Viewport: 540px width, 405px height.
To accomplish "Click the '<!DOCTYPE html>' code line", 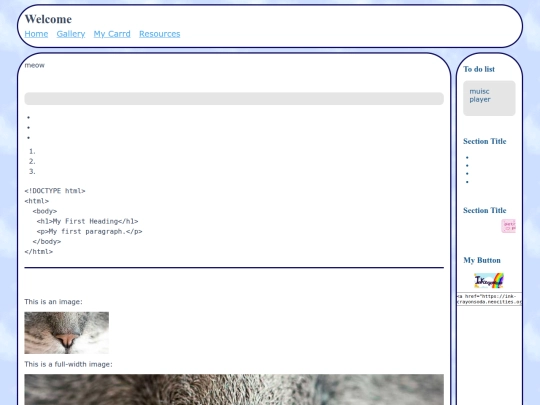I will tap(55, 191).
